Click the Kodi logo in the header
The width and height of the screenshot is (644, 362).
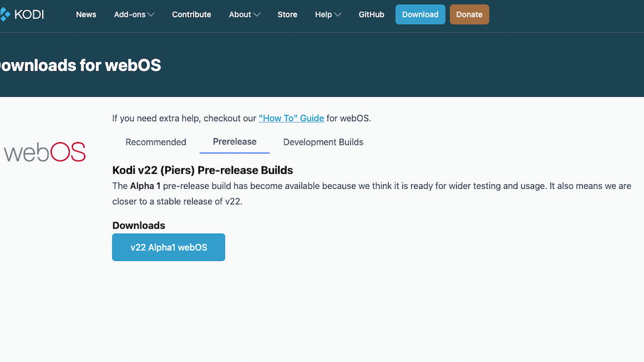pyautogui.click(x=22, y=14)
